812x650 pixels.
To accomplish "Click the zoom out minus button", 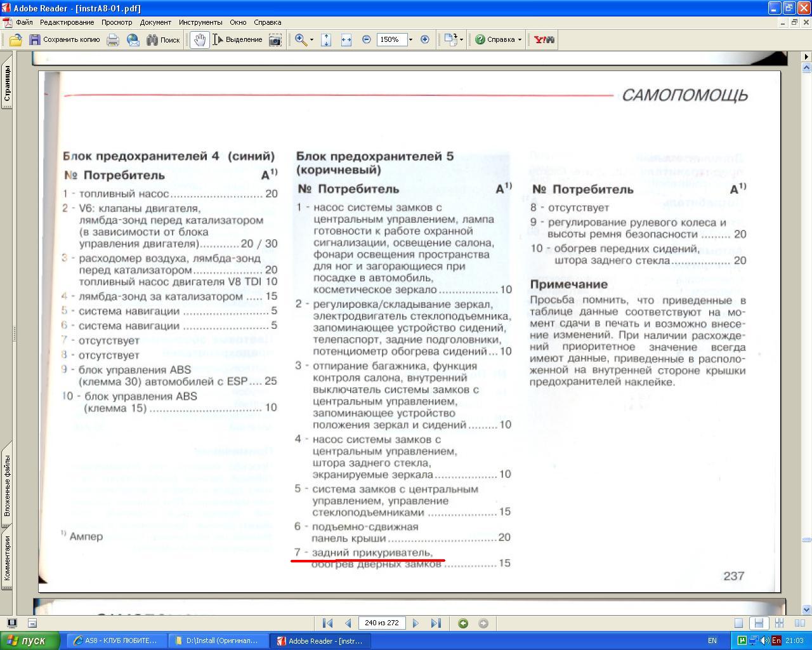I will click(366, 39).
